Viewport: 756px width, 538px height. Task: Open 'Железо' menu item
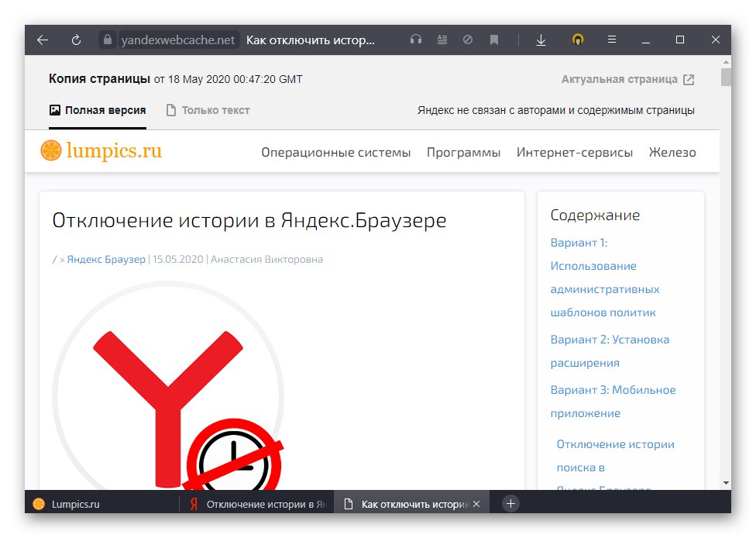point(672,153)
